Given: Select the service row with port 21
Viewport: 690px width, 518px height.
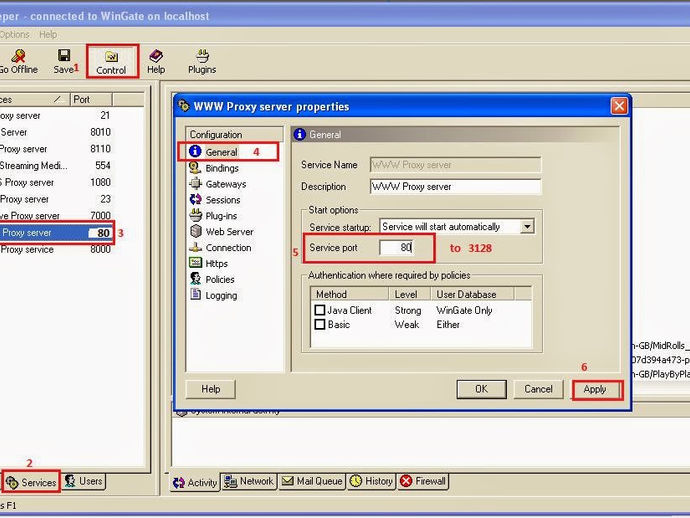Looking at the screenshot, I should (x=56, y=116).
